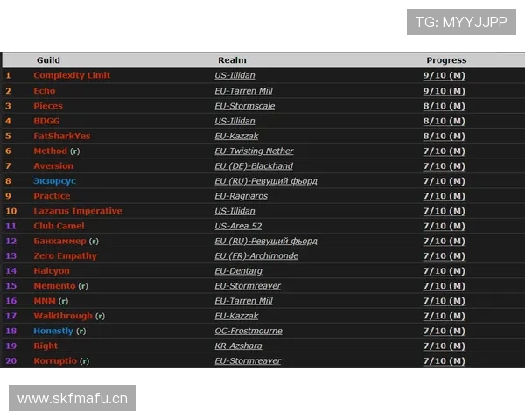Select the FatSharkYes guild name
525x420 pixels.
click(x=62, y=136)
